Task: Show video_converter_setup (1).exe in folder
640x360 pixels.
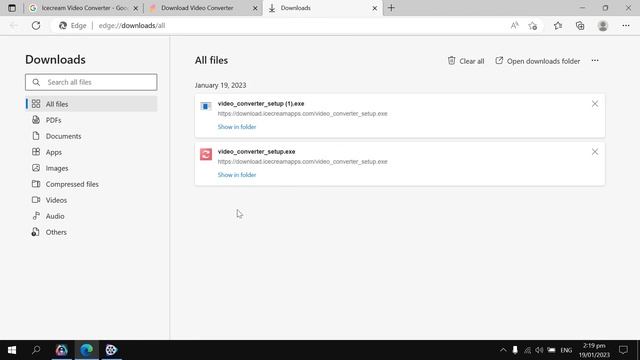Action: click(x=237, y=127)
